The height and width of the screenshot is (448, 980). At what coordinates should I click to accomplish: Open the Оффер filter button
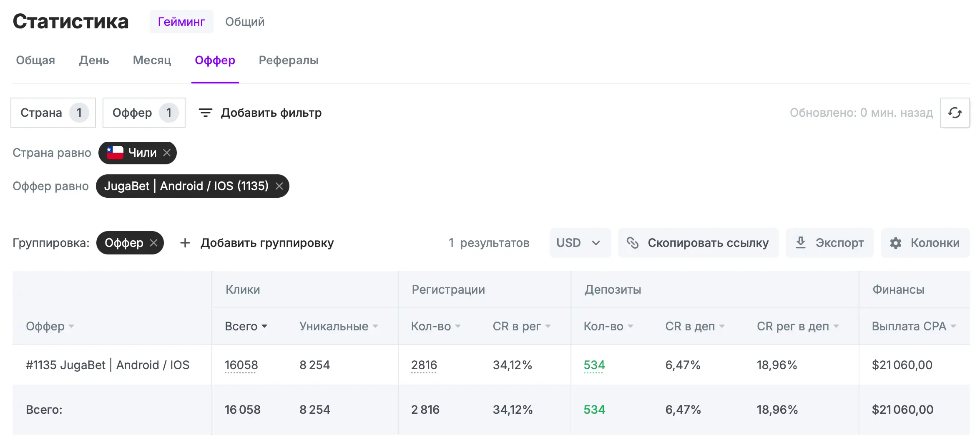pos(144,113)
